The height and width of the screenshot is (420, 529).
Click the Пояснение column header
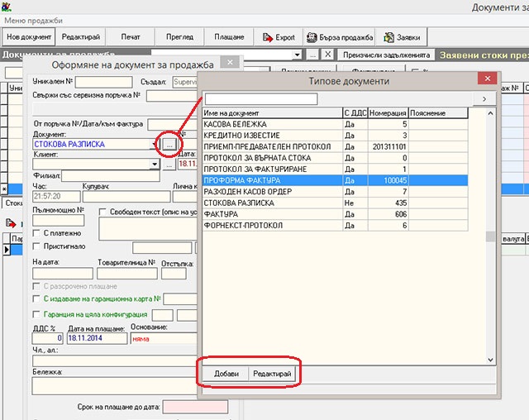pyautogui.click(x=438, y=113)
